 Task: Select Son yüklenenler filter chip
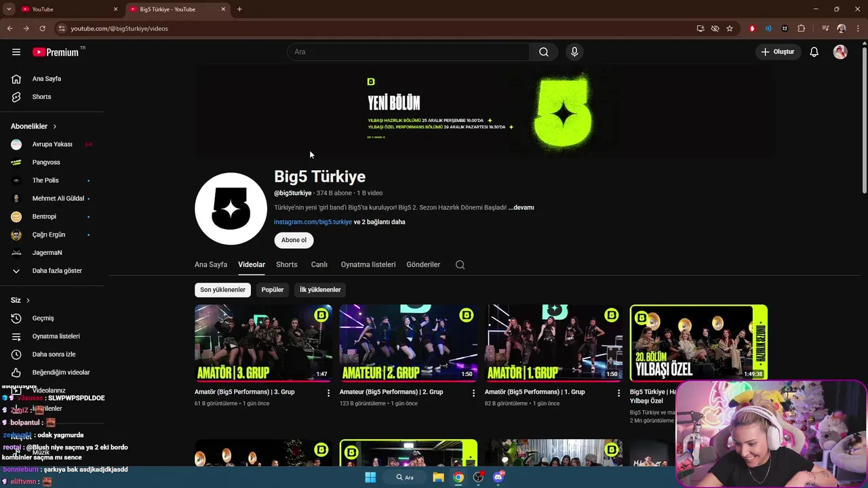coord(222,289)
